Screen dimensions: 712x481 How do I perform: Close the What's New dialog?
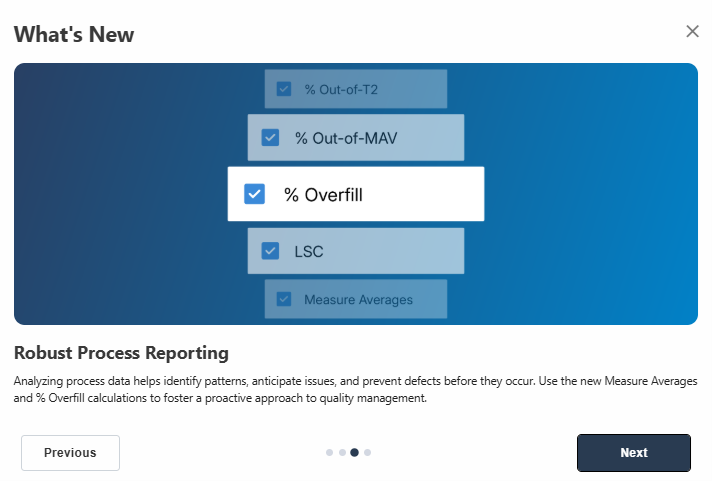(x=692, y=31)
